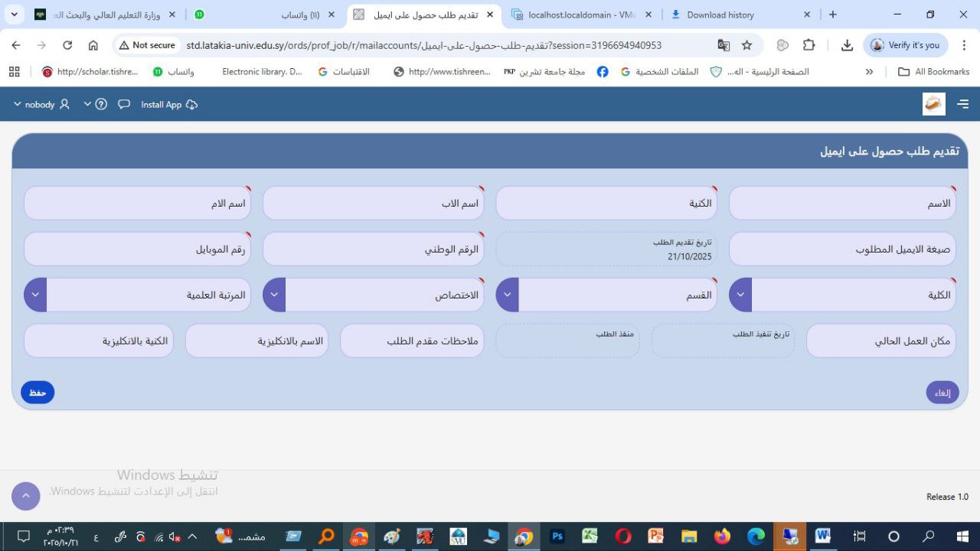
Task: Expand the الكلية dropdown list
Action: tap(740, 295)
